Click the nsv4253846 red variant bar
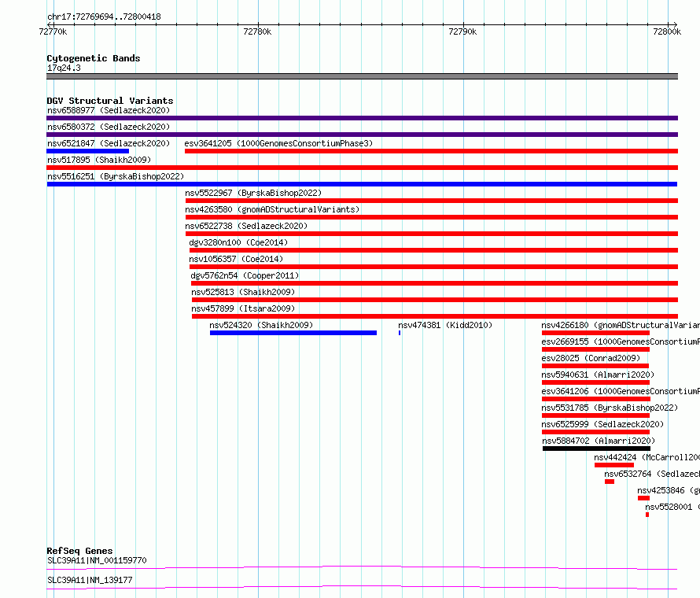This screenshot has width=700, height=598. [x=643, y=498]
